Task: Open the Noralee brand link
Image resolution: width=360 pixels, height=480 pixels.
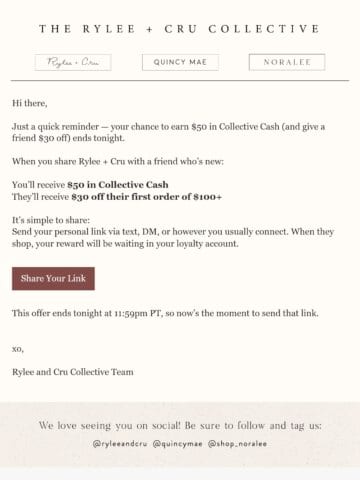Action: click(x=287, y=62)
